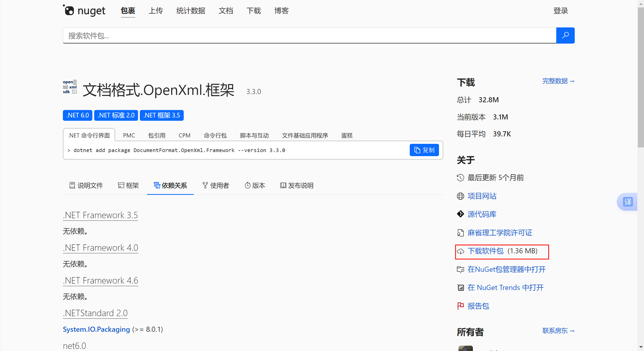Screen dimensions: 644x351
Task: Click 下载软件包 download link
Action: (485, 251)
